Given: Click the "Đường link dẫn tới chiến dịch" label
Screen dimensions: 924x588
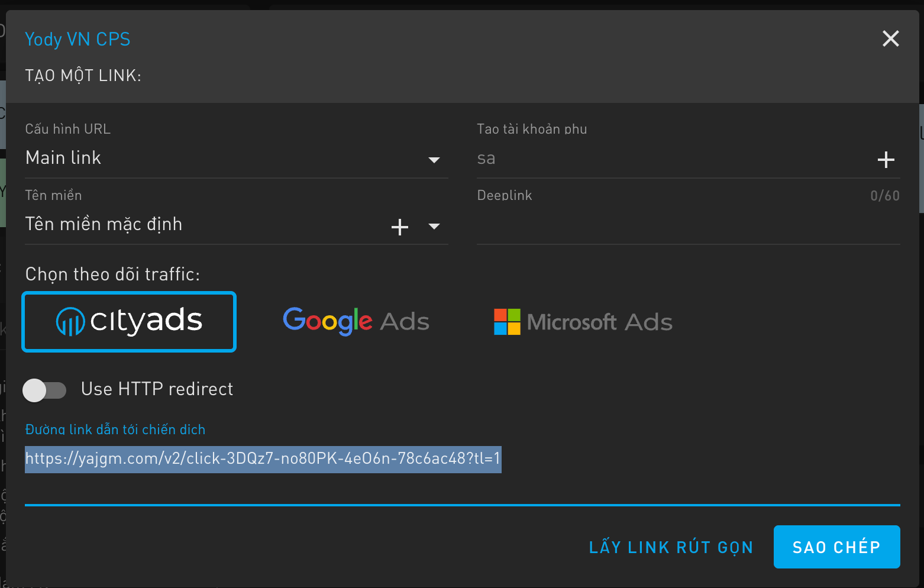Looking at the screenshot, I should click(x=115, y=429).
